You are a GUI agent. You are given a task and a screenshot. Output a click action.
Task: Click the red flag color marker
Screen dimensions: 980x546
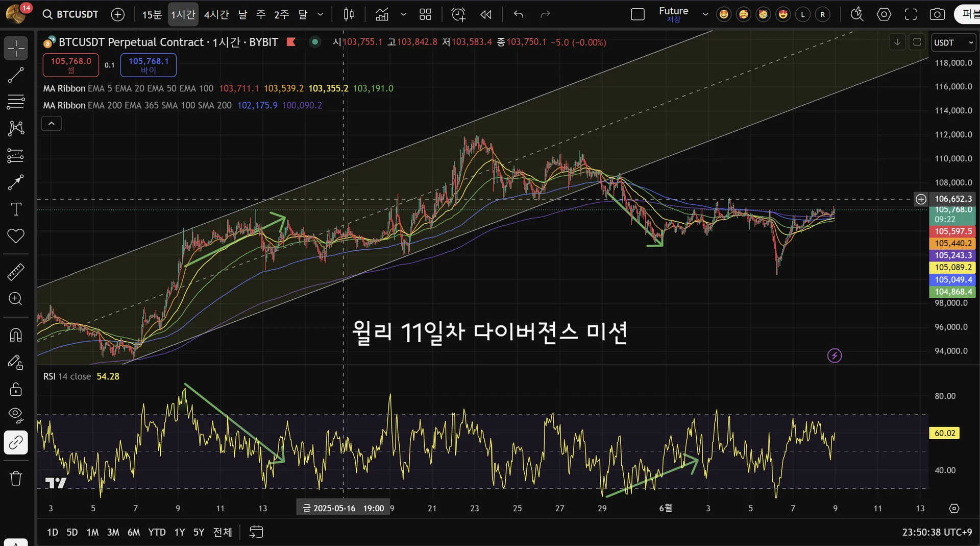tap(291, 42)
